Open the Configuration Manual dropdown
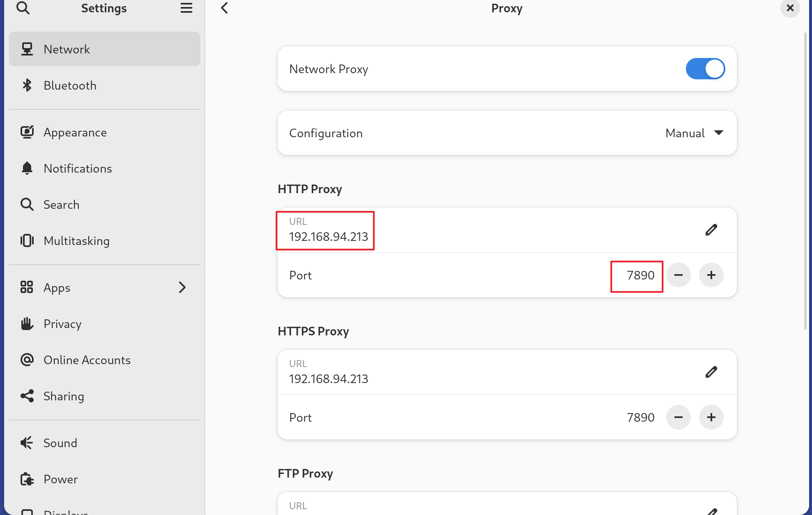 point(694,133)
